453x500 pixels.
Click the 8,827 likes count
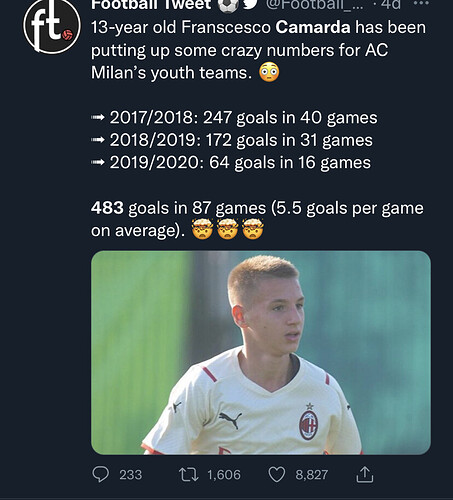tap(312, 475)
